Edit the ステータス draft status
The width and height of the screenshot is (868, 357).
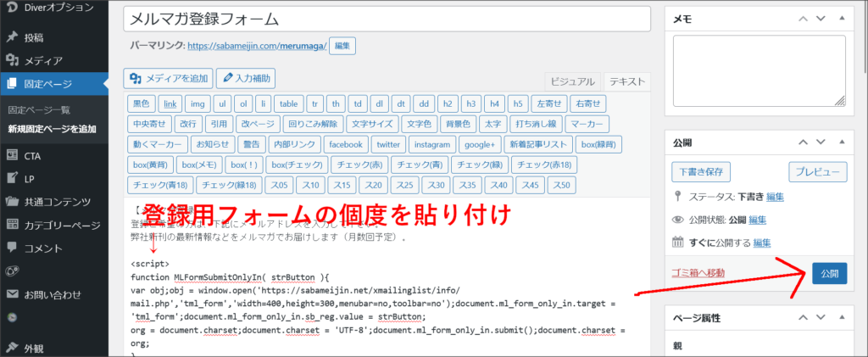[x=775, y=197]
